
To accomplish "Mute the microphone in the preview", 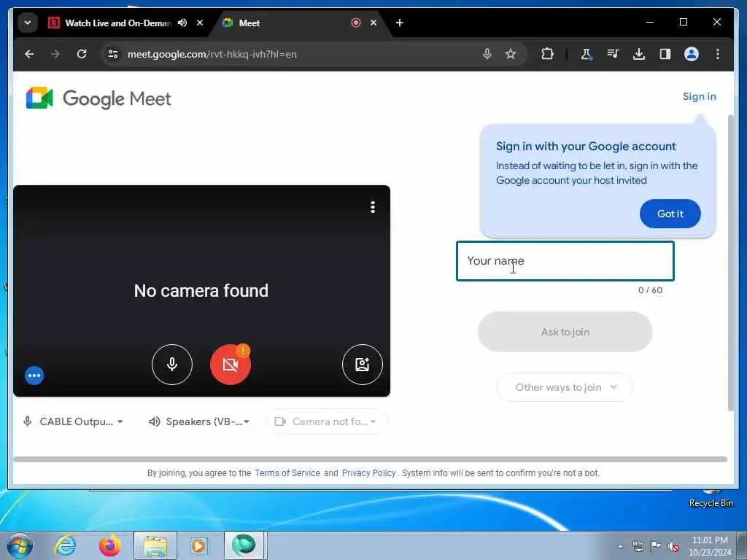I will tap(172, 365).
